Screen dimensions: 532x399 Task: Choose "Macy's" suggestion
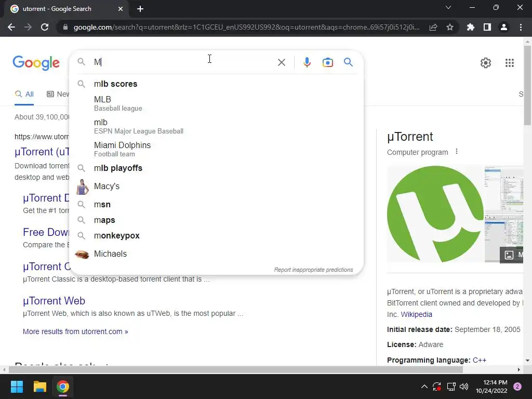(216, 187)
